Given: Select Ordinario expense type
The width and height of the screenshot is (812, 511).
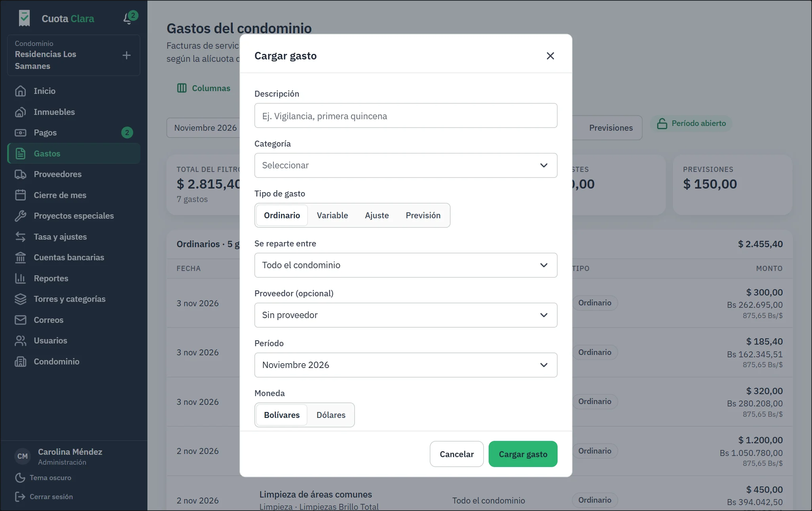Looking at the screenshot, I should (x=282, y=215).
